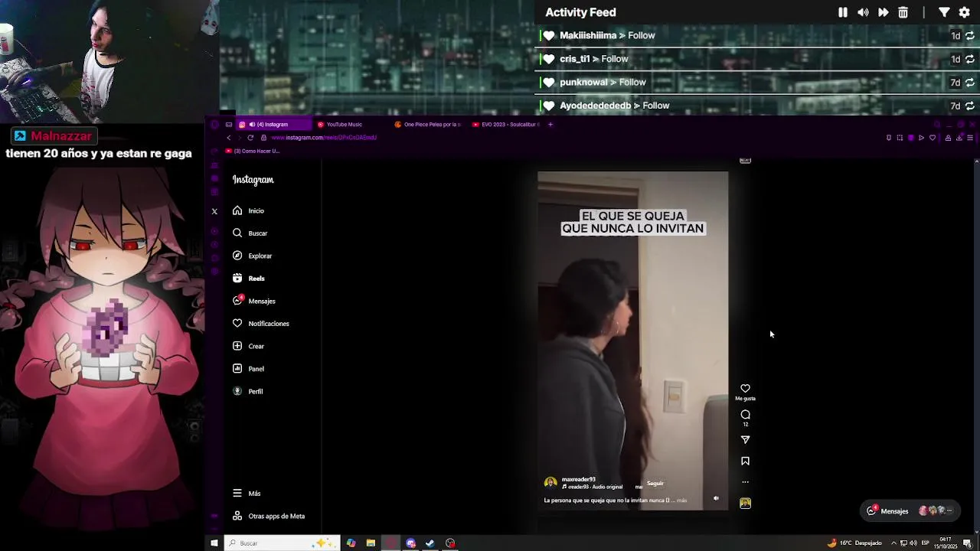Open Perfil profile page
980x551 pixels.
coord(247,391)
